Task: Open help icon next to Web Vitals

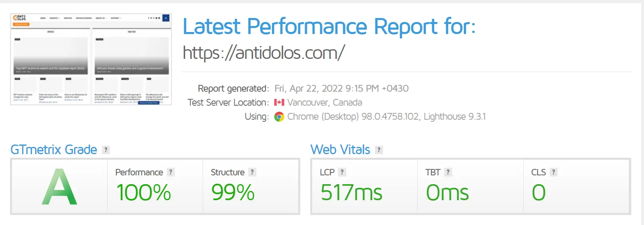Action: point(379,150)
